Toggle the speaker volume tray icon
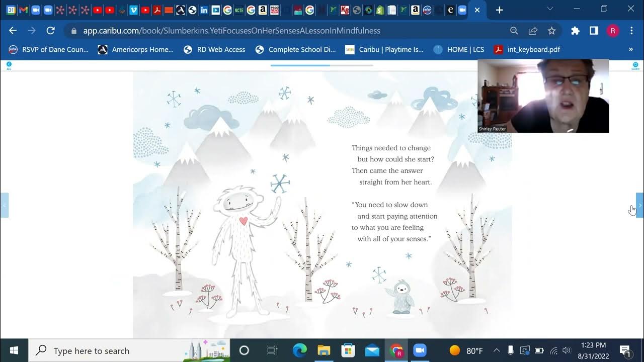The image size is (644, 362). coord(567,350)
